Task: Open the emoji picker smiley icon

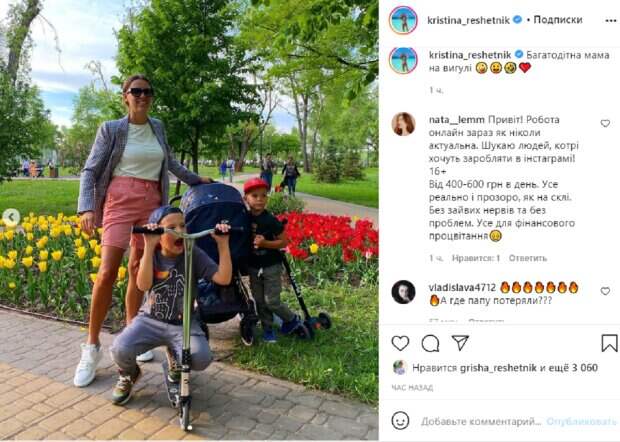Action: [400, 420]
